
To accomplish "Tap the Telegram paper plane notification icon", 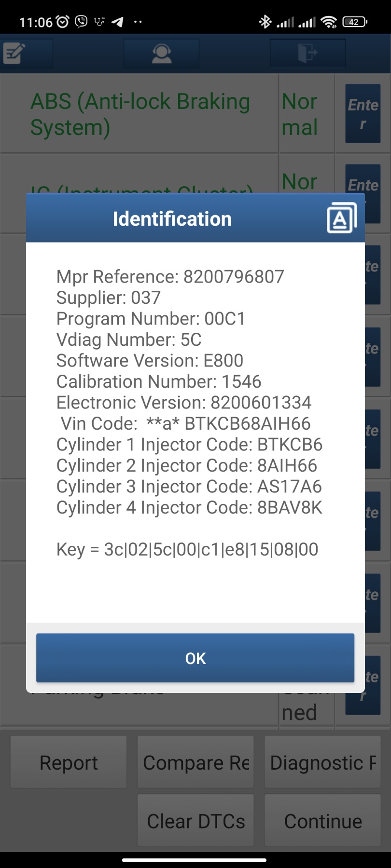I will pos(117,22).
